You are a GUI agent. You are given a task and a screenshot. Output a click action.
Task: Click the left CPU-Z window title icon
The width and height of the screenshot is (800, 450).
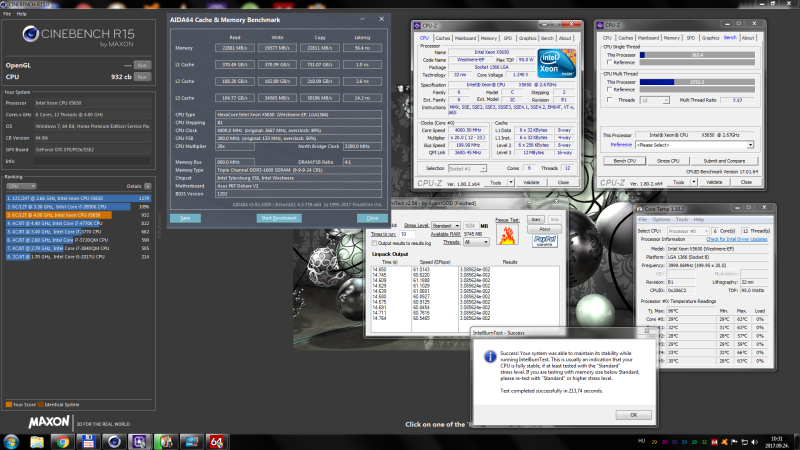tap(416, 26)
